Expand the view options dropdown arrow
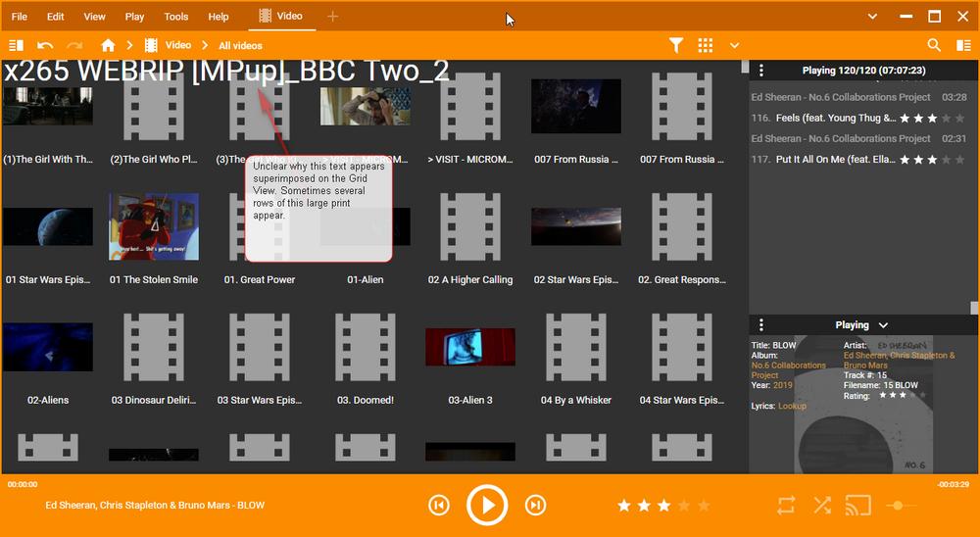The height and width of the screenshot is (537, 980). pos(734,45)
